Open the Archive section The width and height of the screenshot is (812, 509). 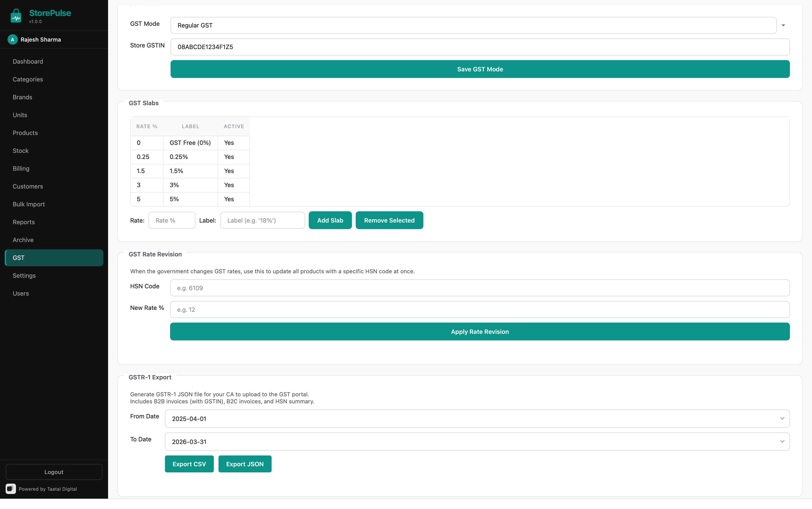click(54, 240)
